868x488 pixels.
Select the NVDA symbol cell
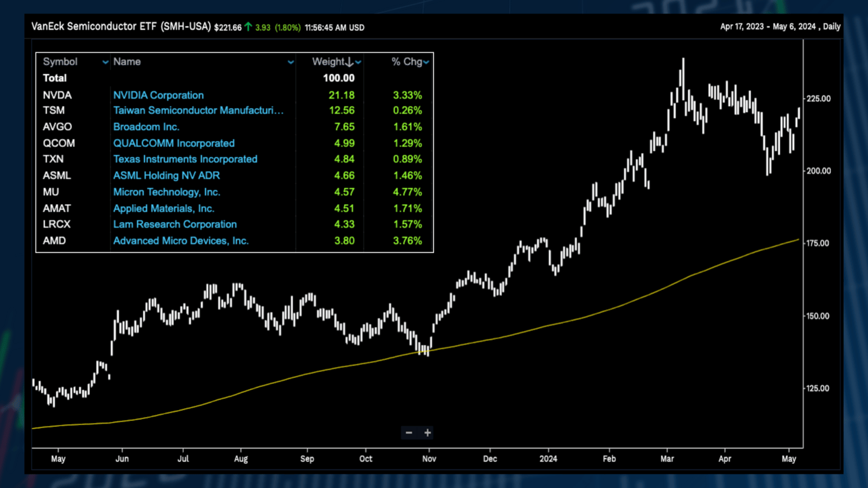[x=57, y=95]
